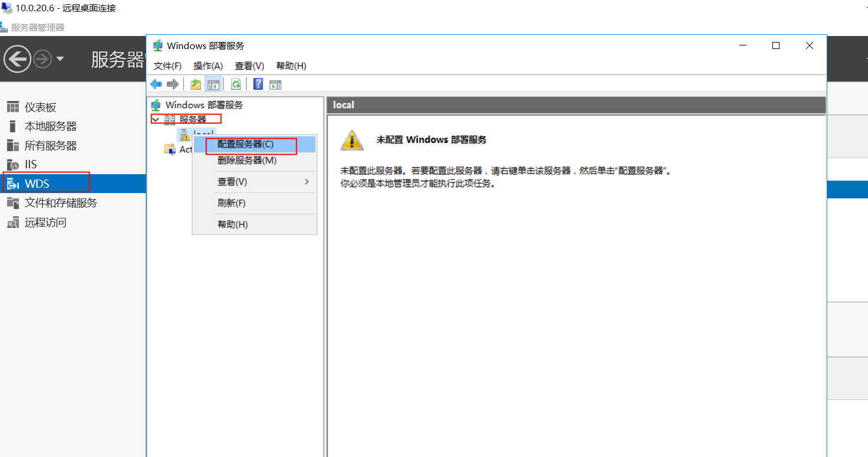Click the WDS role icon in sidebar

[x=13, y=184]
